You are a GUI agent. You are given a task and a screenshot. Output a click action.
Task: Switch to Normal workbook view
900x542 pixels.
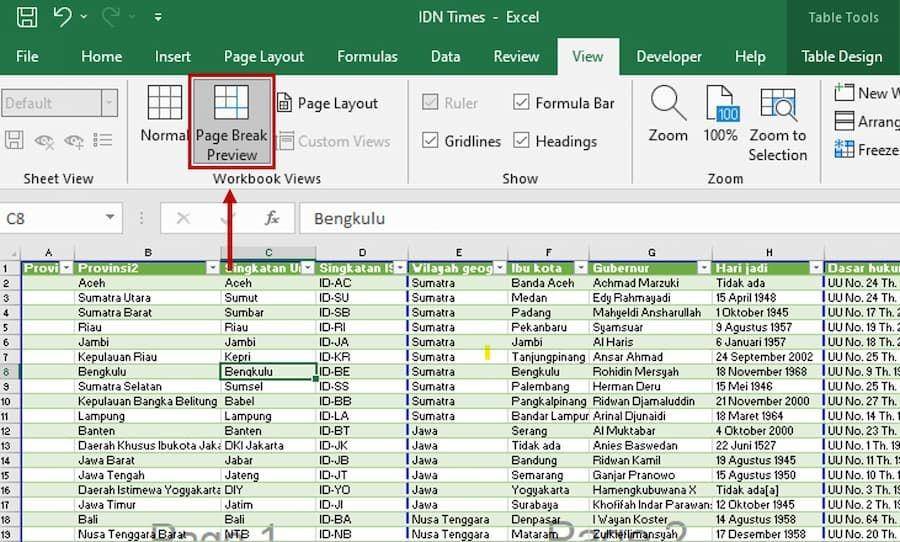point(164,114)
